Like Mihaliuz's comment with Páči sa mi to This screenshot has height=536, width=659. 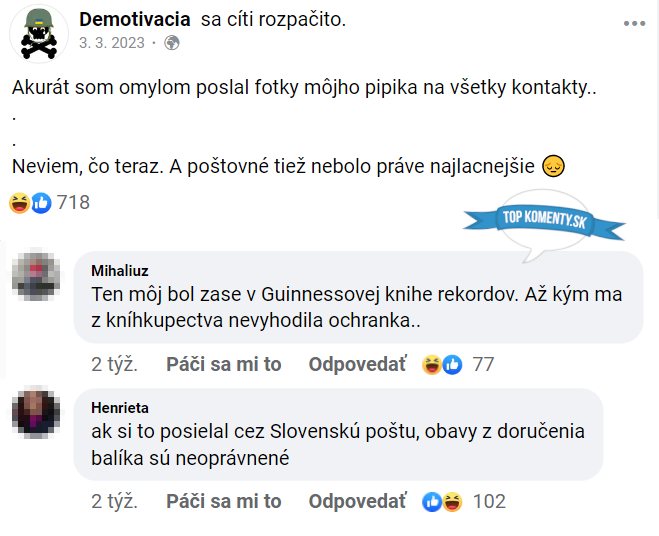[x=224, y=364]
